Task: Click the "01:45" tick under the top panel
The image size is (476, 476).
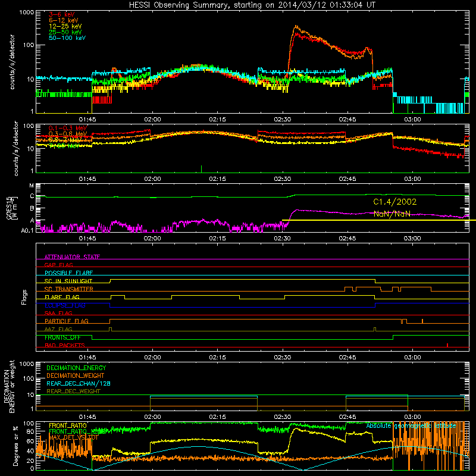Action: [x=87, y=120]
